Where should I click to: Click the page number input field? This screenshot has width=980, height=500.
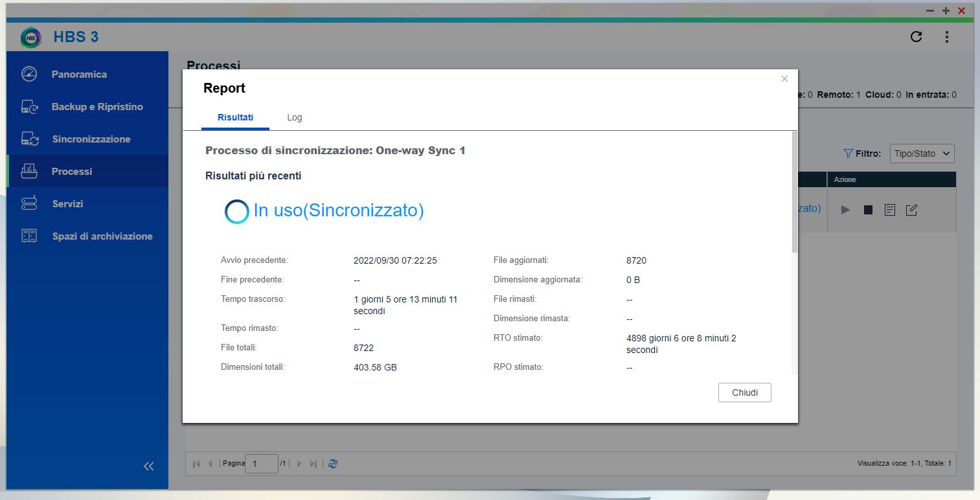coord(261,464)
